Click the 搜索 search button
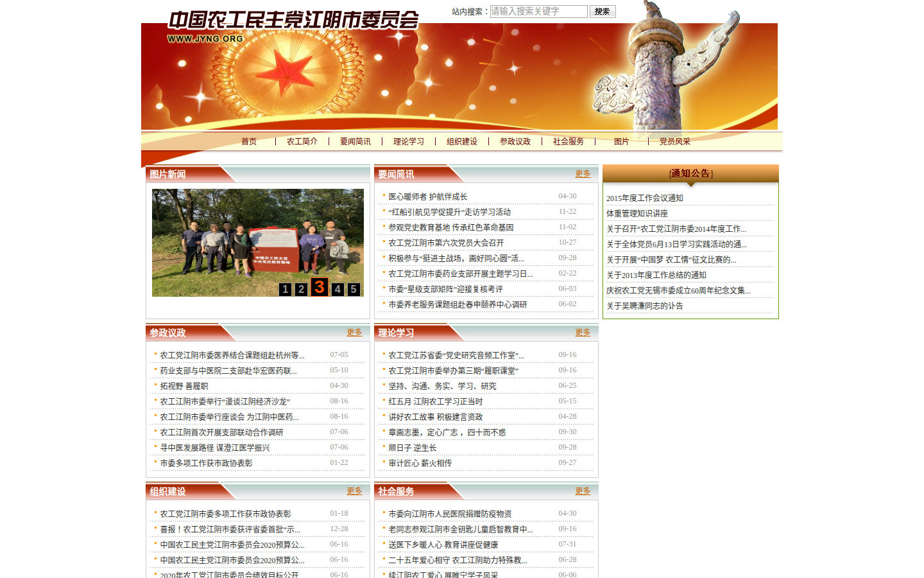This screenshot has height=578, width=924. coord(603,12)
